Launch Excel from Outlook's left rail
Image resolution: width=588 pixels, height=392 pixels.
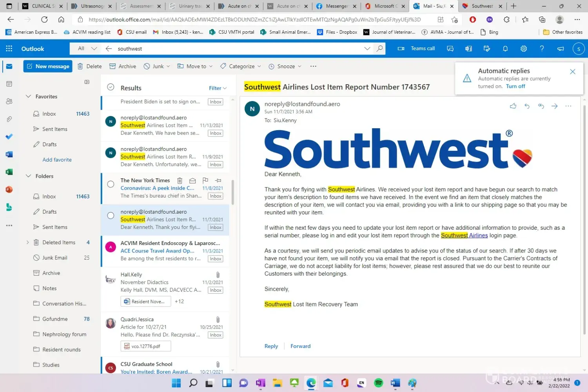pos(9,172)
